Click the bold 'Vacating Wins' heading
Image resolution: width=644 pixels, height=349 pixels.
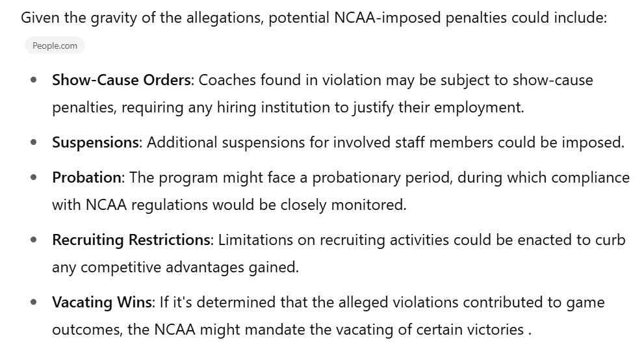tap(102, 303)
